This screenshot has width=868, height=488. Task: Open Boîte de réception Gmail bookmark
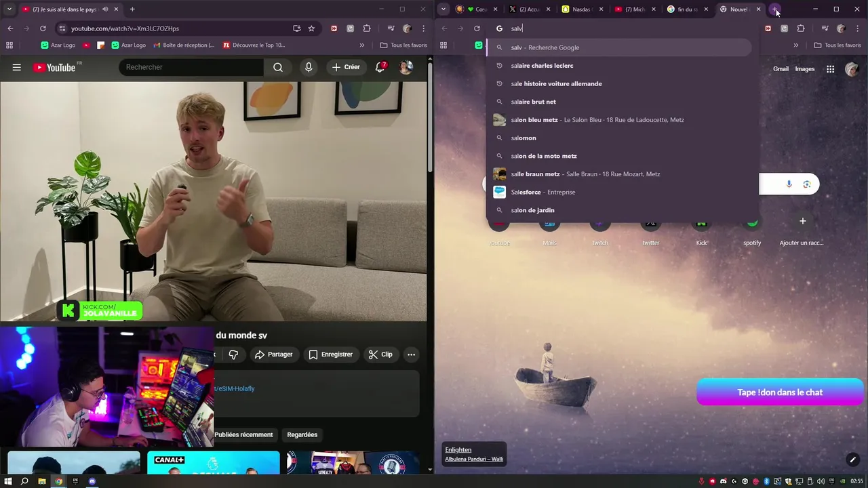click(184, 45)
